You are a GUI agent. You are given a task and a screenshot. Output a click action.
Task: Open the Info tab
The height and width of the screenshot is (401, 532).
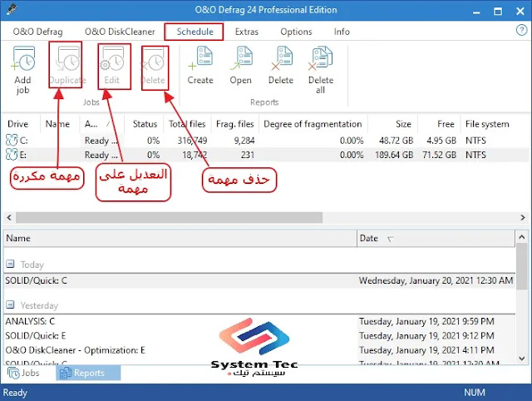click(x=342, y=32)
